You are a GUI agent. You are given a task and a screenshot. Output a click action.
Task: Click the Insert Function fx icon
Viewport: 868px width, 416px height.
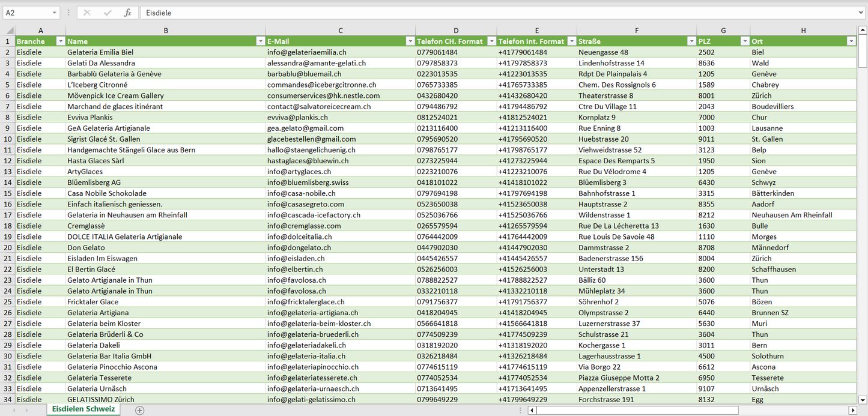pos(127,13)
